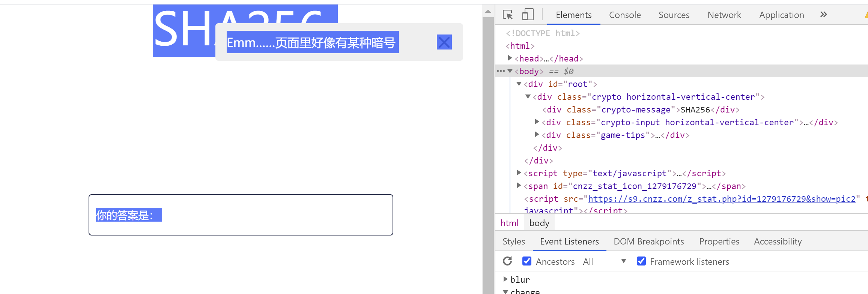This screenshot has width=868, height=294.
Task: Select html in the breadcrumb bar
Action: click(x=509, y=223)
